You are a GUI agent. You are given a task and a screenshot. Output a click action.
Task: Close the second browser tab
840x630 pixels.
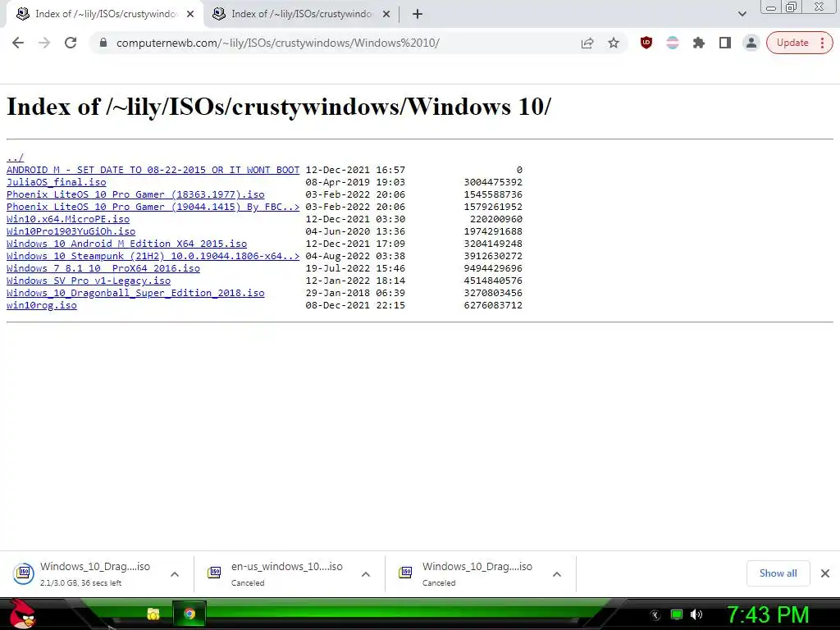click(x=386, y=14)
